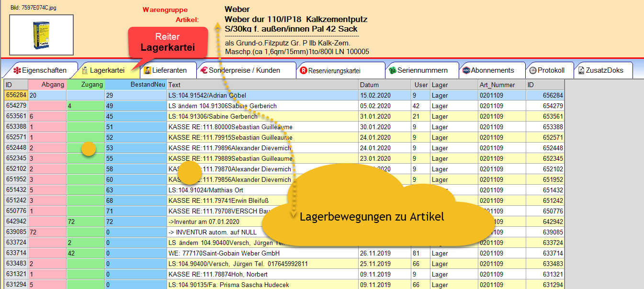Click text 'WE: 777170Saint-Gobain Weber GmbH'
The width and height of the screenshot is (644, 289).
(224, 253)
